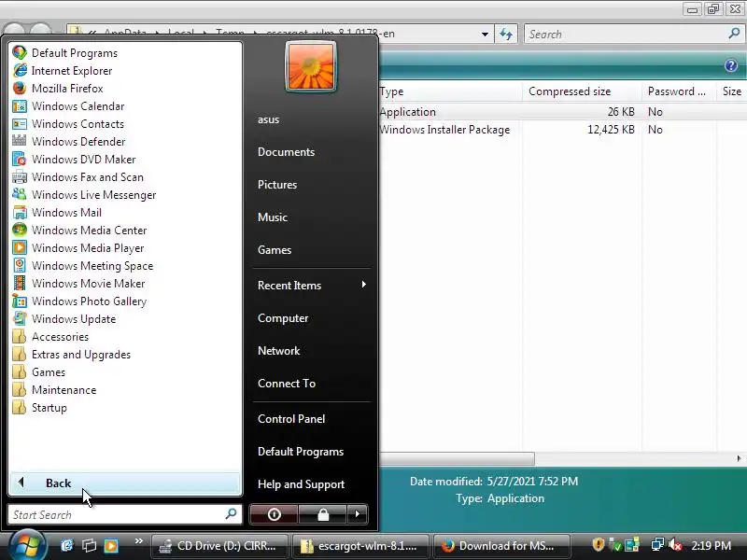747x560 pixels.
Task: Click Switch between windows quick launch icon
Action: coord(89,545)
